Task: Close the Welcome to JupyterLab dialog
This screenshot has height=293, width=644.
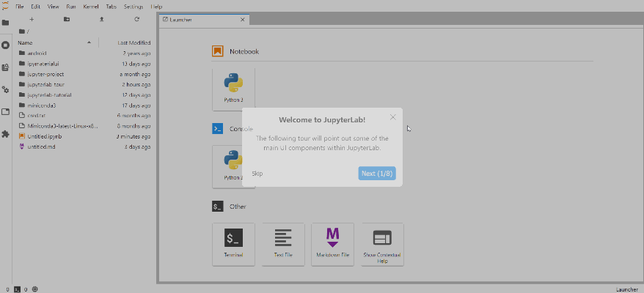Action: pos(393,117)
